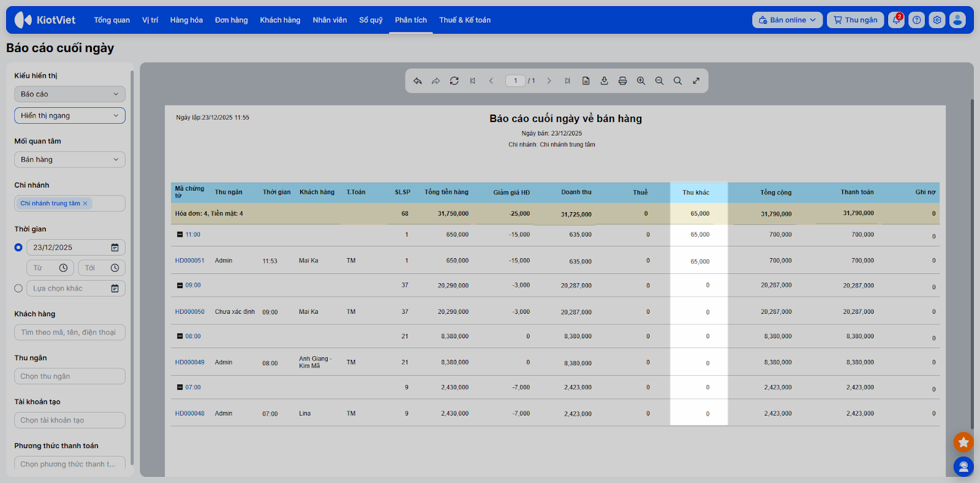Collapse the 09:00 time group row
The height and width of the screenshot is (483, 980).
click(x=180, y=286)
